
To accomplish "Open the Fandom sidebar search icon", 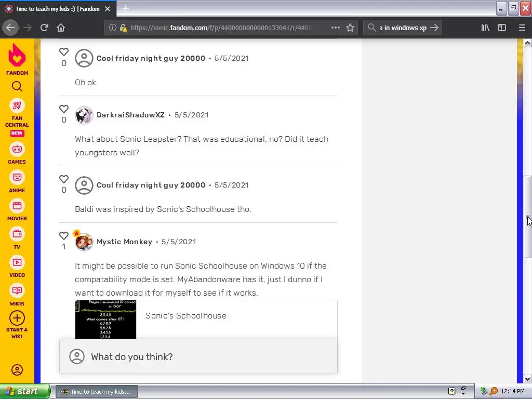I will [17, 87].
